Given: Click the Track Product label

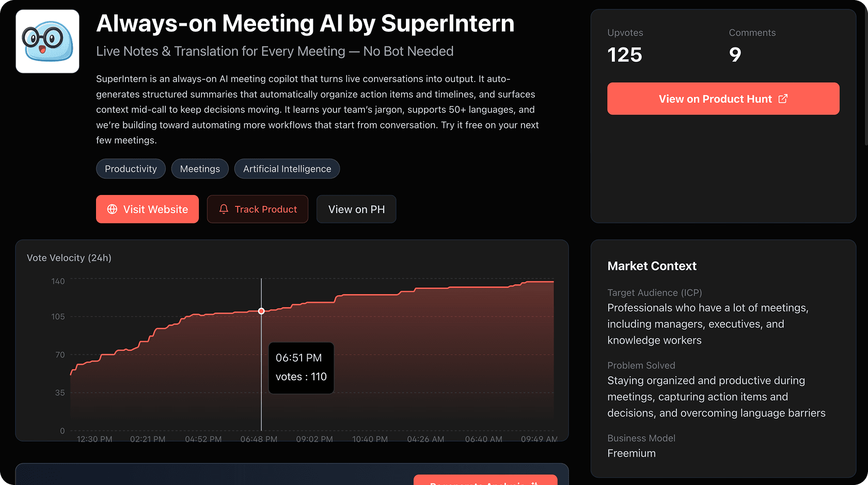Looking at the screenshot, I should tap(265, 209).
